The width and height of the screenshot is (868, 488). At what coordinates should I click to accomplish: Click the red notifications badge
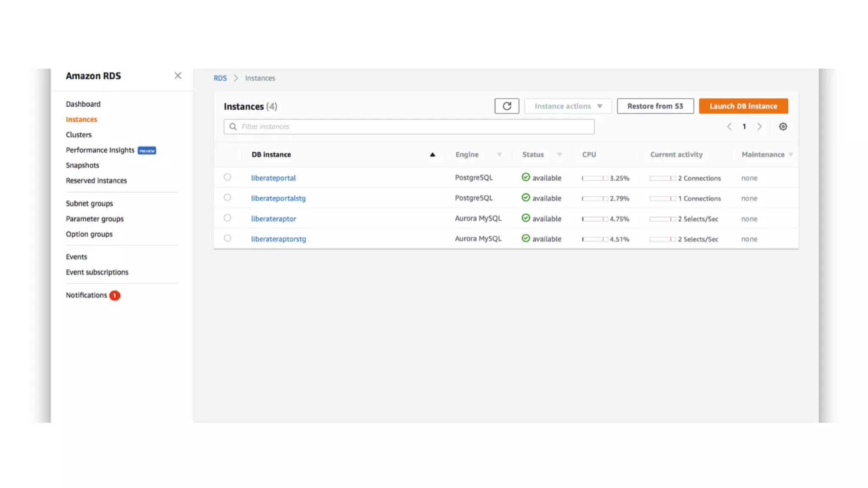(x=114, y=296)
